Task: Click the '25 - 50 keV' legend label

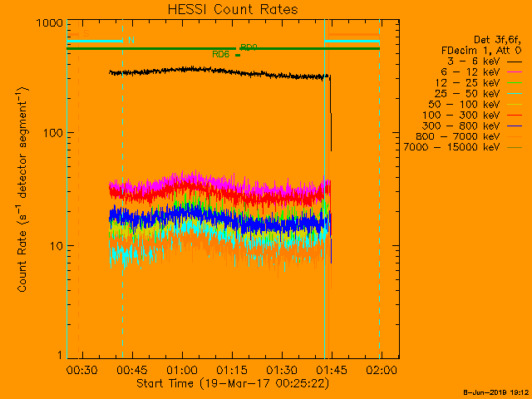Action: [x=467, y=94]
